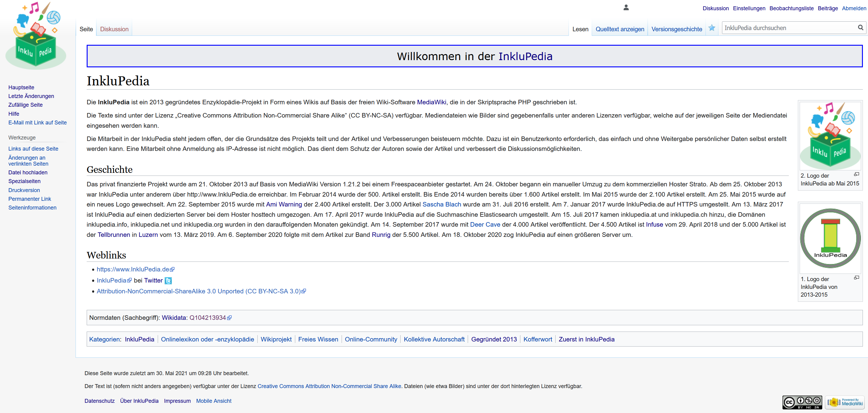Click the InkluPedia durchsuchen search field
The width and height of the screenshot is (868, 413).
[x=789, y=28]
